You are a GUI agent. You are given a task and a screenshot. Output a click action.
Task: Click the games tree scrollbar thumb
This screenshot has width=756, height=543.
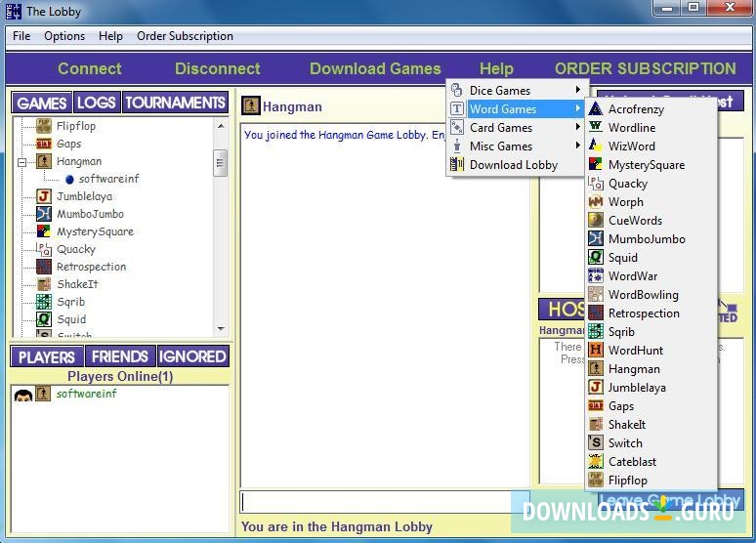221,163
